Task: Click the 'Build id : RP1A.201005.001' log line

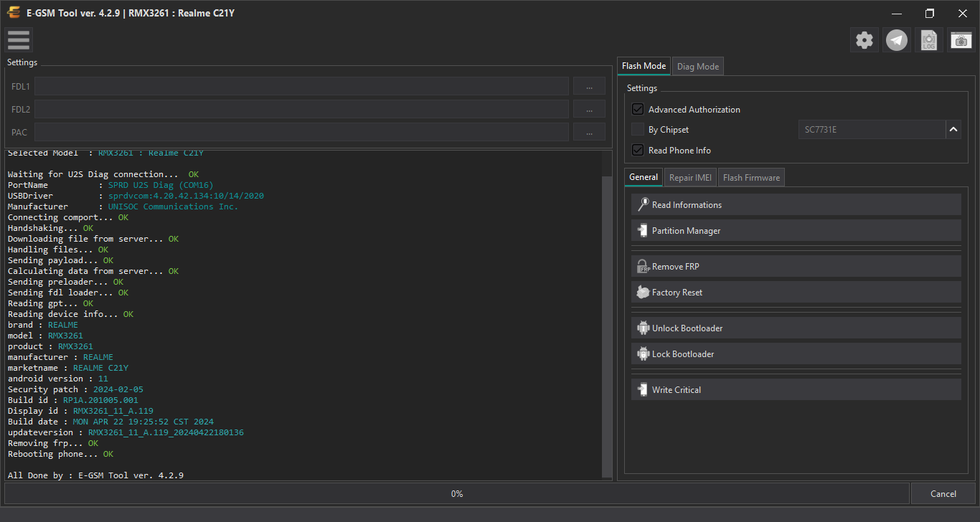Action: coord(73,400)
